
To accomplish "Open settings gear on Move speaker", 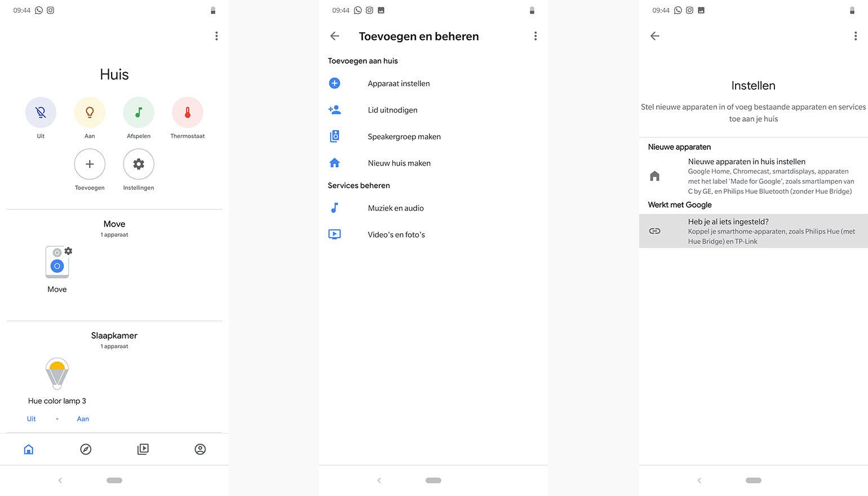I will pos(68,251).
